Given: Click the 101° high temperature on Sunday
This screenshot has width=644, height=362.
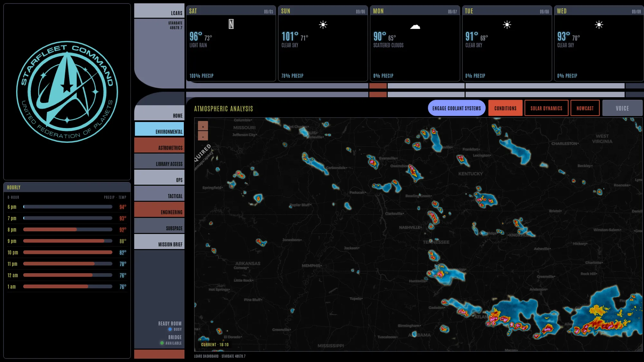Looking at the screenshot, I should (x=290, y=36).
